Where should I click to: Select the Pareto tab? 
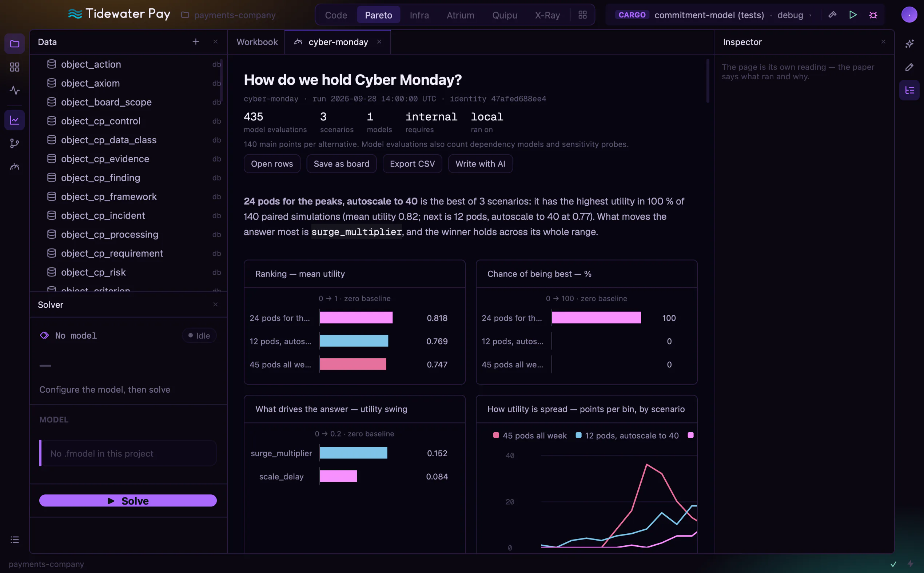point(378,15)
